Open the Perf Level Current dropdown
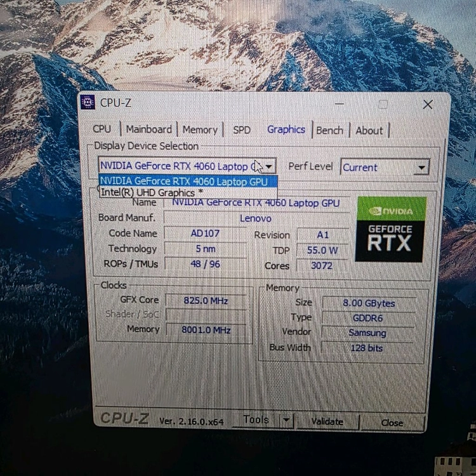The height and width of the screenshot is (476, 476). (x=385, y=168)
